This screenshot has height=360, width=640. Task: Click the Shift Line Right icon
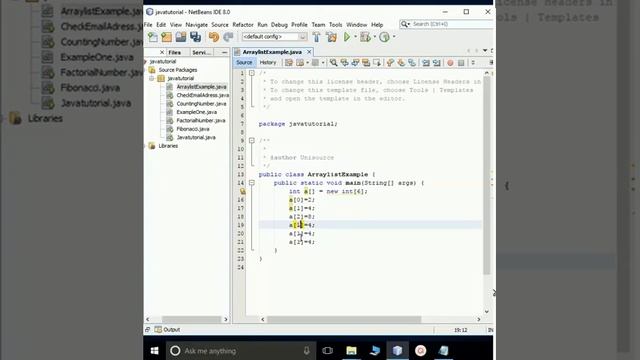pyautogui.click(x=437, y=62)
